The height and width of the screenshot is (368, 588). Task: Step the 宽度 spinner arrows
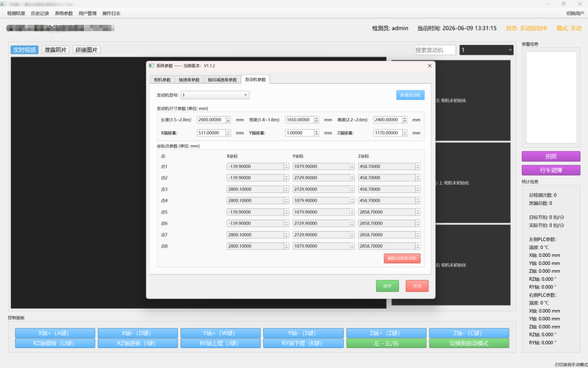tap(317, 120)
